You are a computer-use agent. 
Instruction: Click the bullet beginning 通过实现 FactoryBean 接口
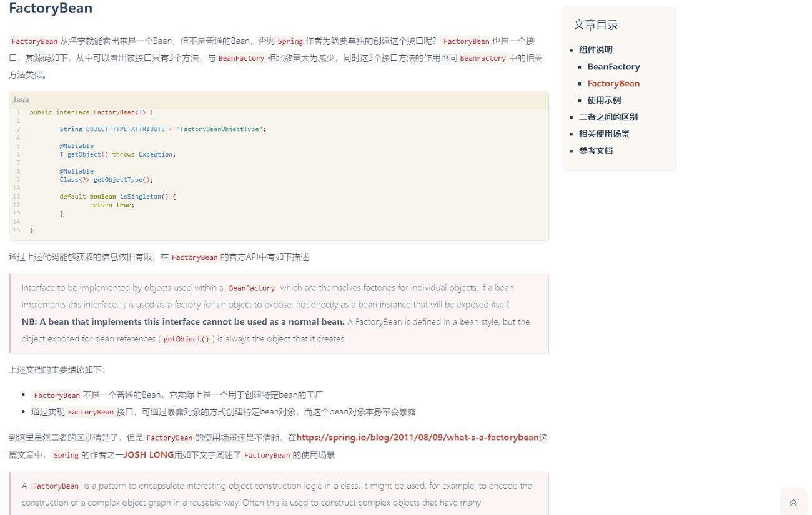[223, 412]
